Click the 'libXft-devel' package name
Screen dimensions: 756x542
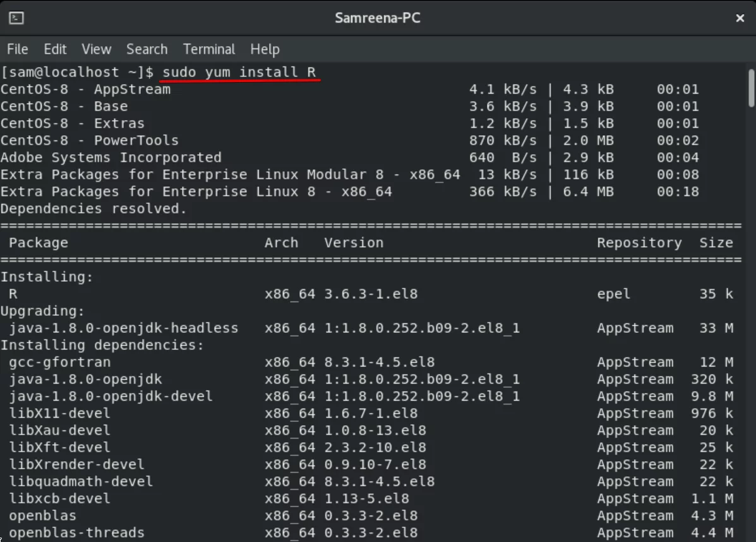click(60, 447)
